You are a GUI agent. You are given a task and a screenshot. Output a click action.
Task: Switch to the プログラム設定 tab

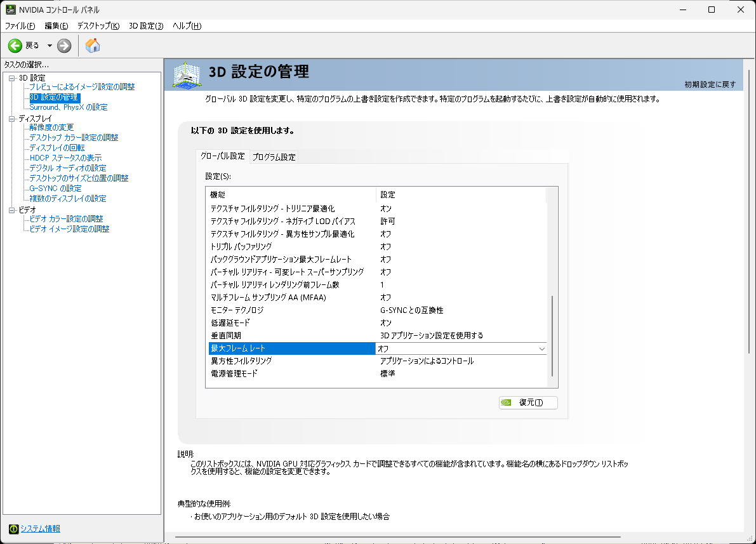point(274,156)
